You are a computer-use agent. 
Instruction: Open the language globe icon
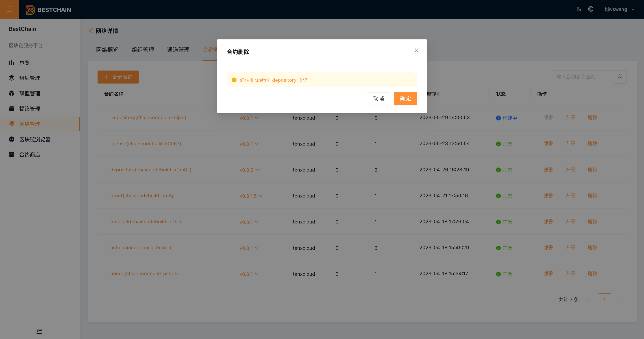[x=591, y=9]
